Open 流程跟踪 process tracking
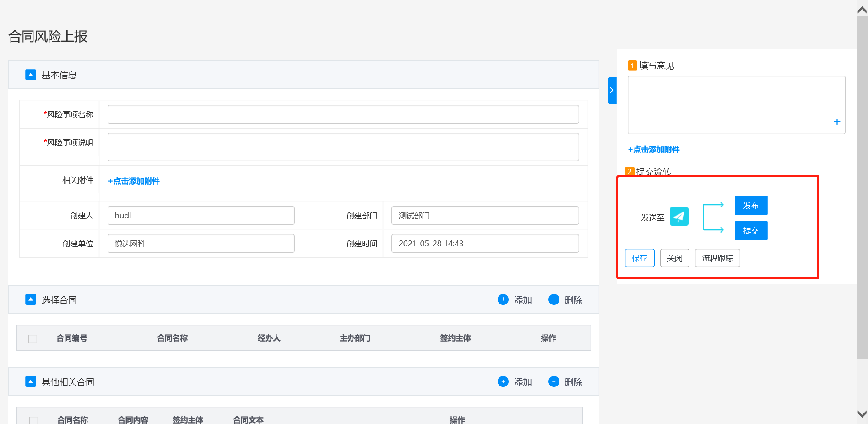The image size is (868, 424). pyautogui.click(x=717, y=258)
